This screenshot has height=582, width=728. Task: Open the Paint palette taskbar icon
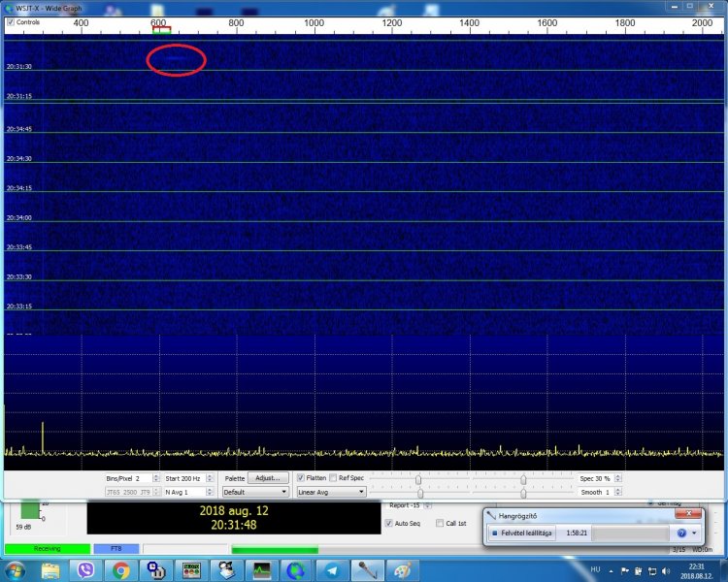pos(400,570)
